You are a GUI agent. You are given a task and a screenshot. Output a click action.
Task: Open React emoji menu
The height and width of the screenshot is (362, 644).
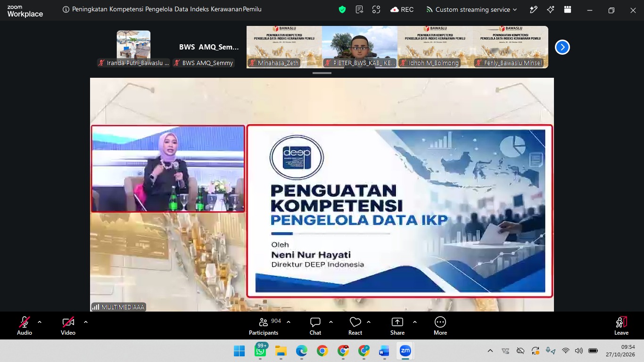click(x=355, y=326)
